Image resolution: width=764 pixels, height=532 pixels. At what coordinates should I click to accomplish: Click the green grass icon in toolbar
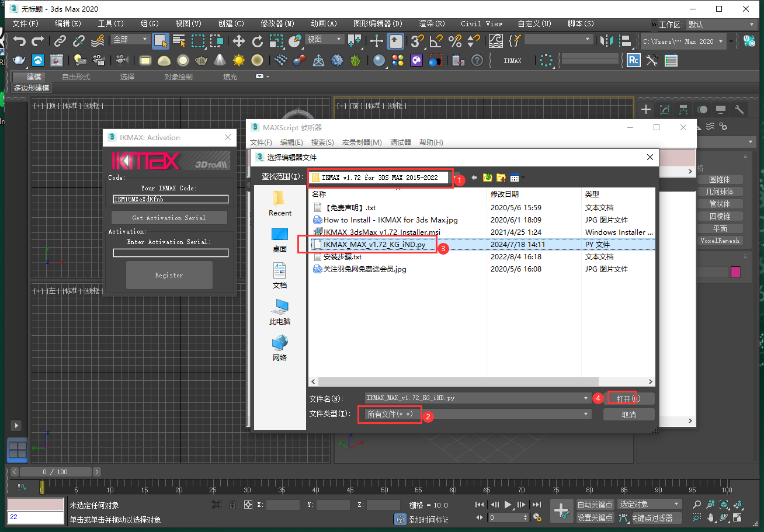355,60
